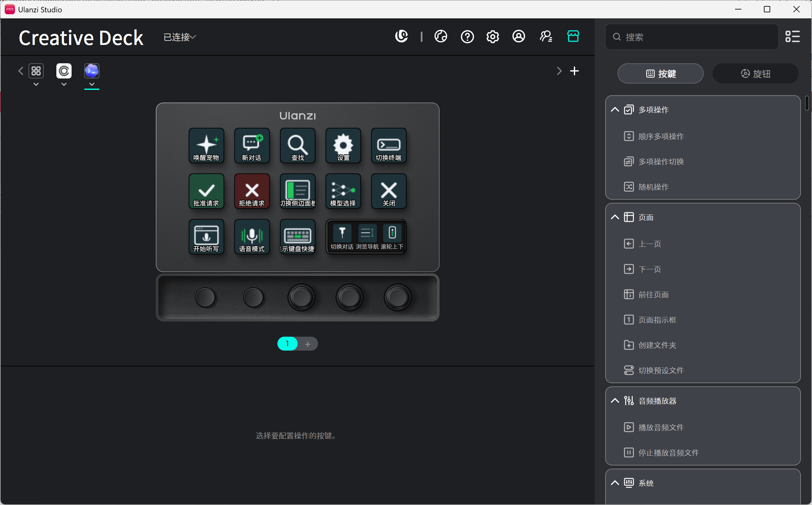812x505 pixels.
Task: Select the wide knob display strip
Action: [366, 236]
